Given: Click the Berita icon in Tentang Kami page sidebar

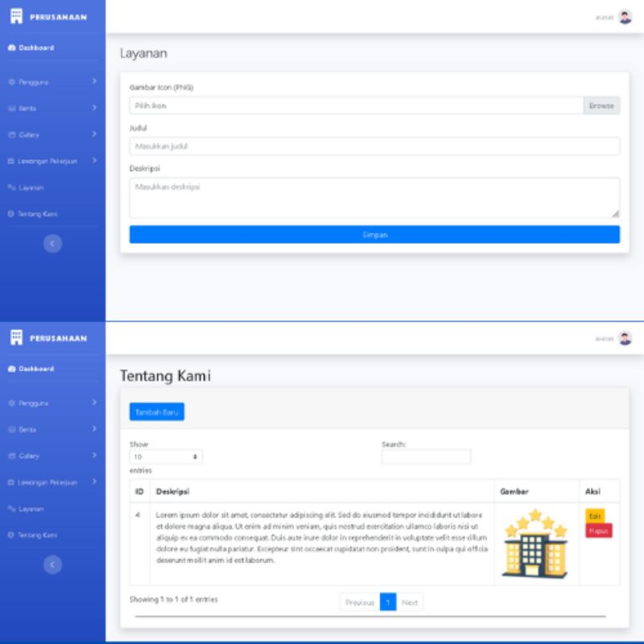Looking at the screenshot, I should pyautogui.click(x=11, y=430).
